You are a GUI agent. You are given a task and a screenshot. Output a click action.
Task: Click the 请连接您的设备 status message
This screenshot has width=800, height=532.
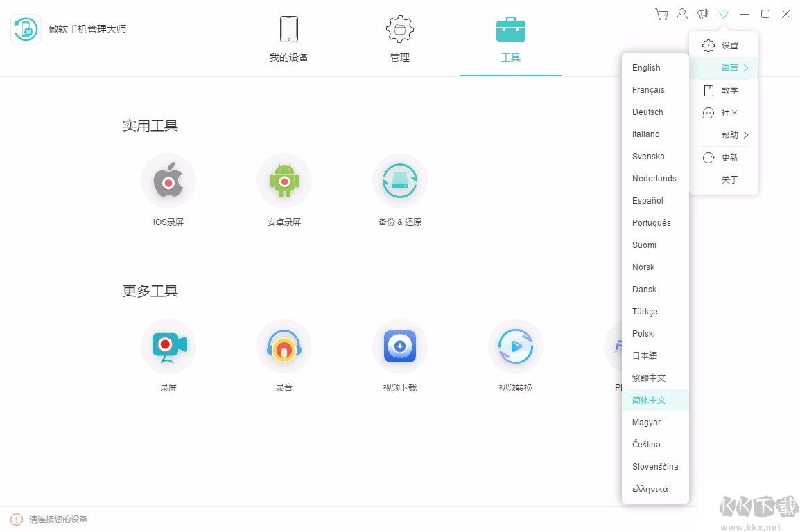(x=58, y=520)
